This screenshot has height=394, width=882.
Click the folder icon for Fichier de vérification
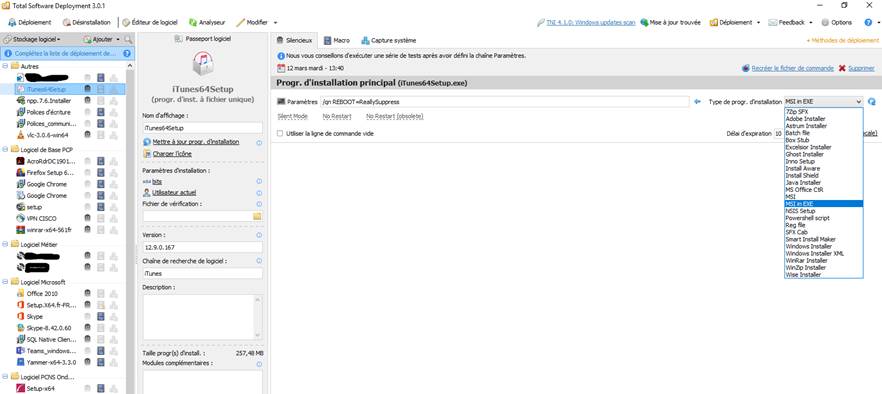click(257, 216)
